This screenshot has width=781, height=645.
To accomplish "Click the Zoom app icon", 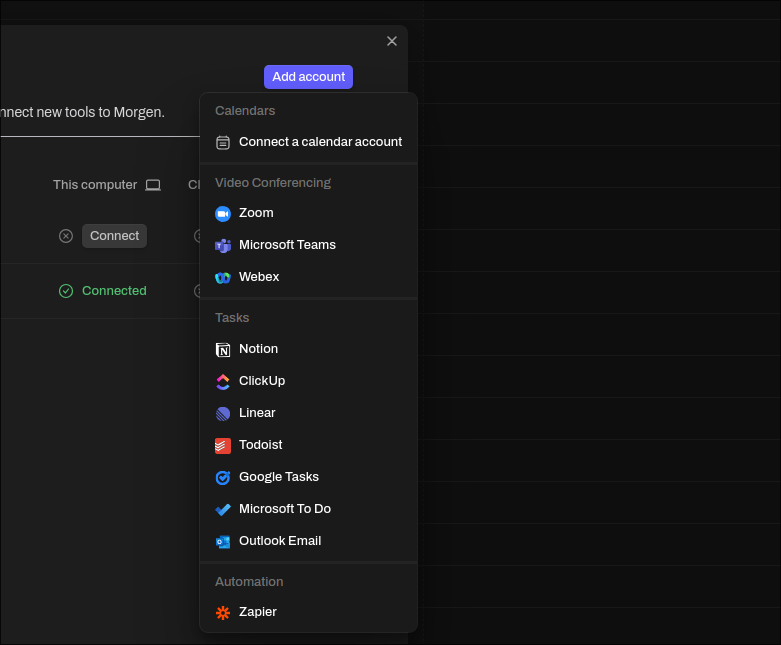I will pyautogui.click(x=223, y=213).
